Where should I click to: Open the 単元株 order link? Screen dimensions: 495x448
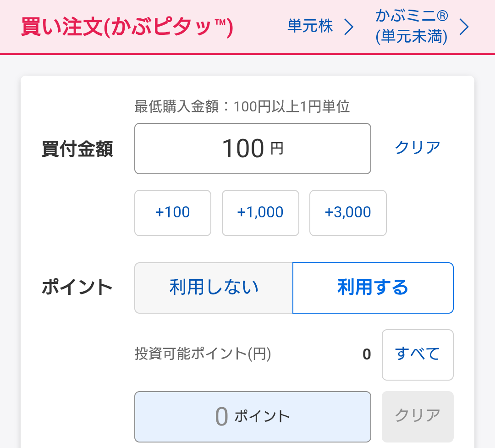pos(320,27)
